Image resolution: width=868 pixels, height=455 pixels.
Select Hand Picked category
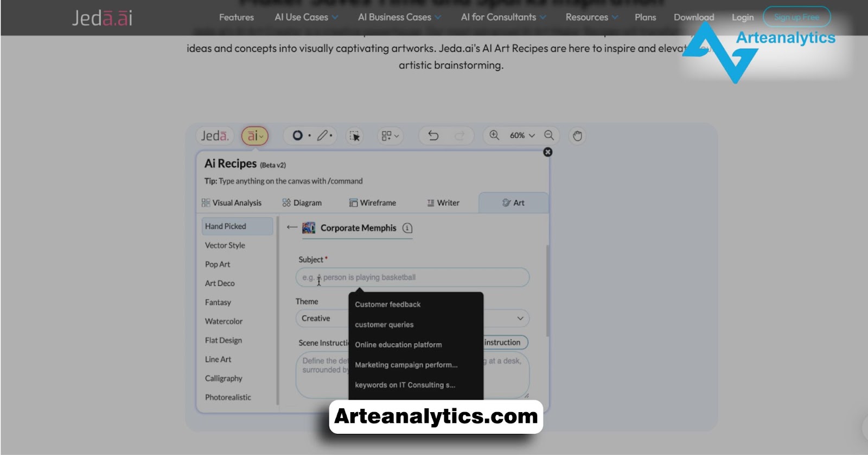(x=237, y=226)
